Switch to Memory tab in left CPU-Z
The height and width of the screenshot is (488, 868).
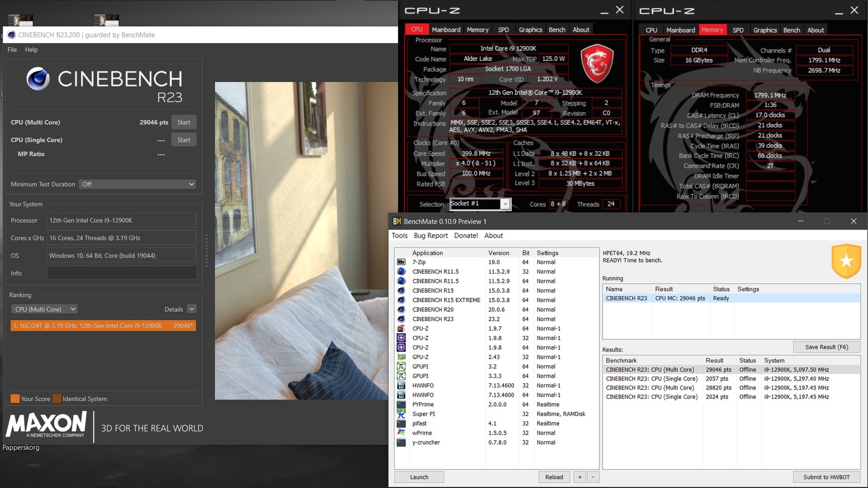tap(477, 30)
